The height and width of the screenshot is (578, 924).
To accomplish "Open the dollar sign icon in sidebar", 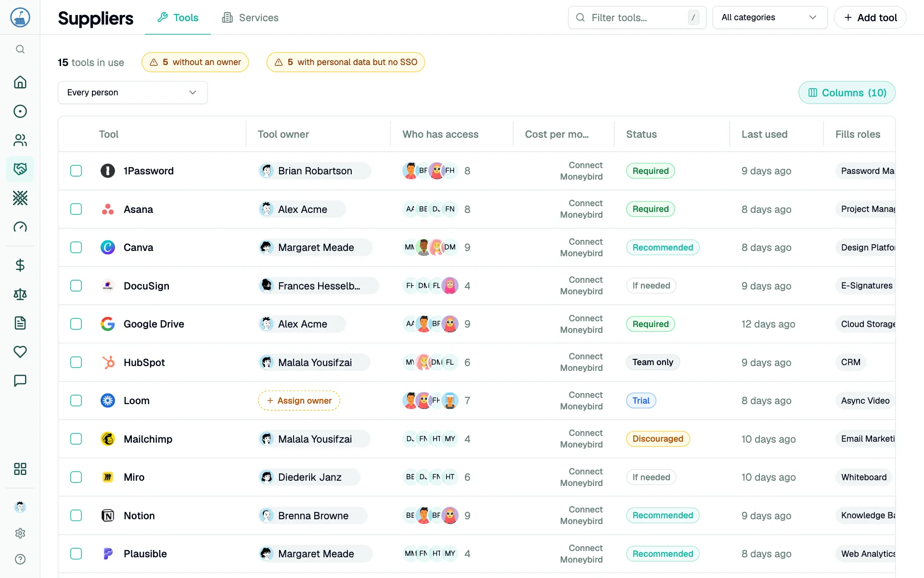I will click(x=20, y=265).
